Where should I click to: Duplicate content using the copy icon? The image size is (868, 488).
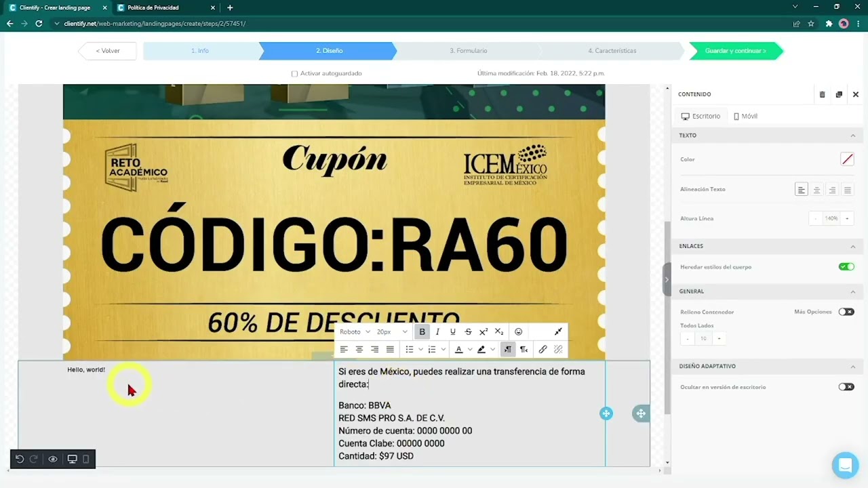click(x=839, y=95)
